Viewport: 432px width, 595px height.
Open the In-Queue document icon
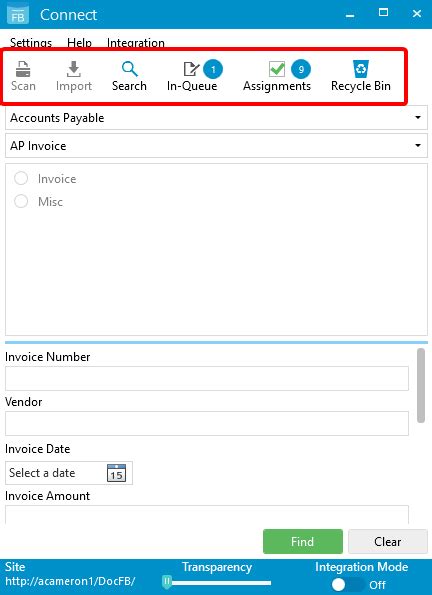[x=191, y=69]
